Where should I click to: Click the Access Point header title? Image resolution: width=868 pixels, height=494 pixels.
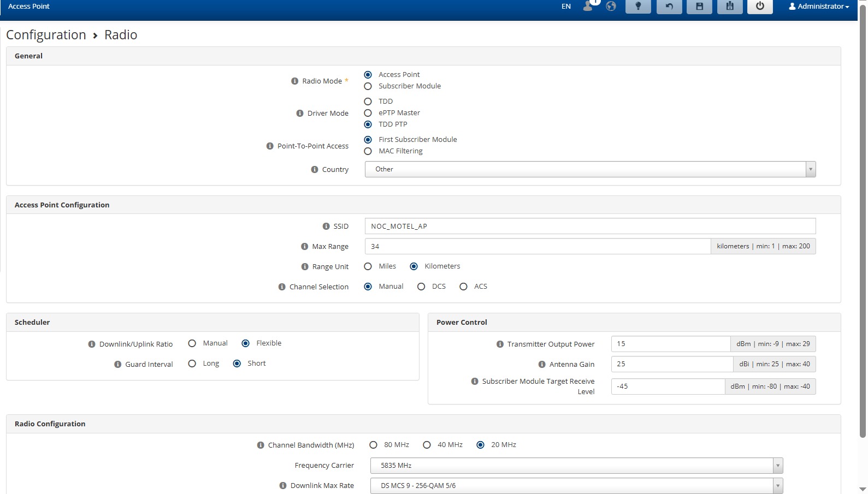(29, 7)
